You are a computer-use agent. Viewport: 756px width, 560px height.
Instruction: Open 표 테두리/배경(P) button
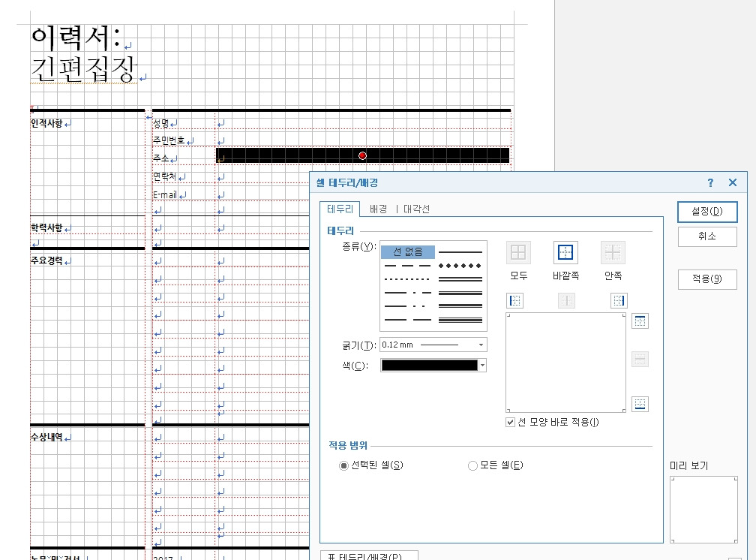[x=369, y=555]
